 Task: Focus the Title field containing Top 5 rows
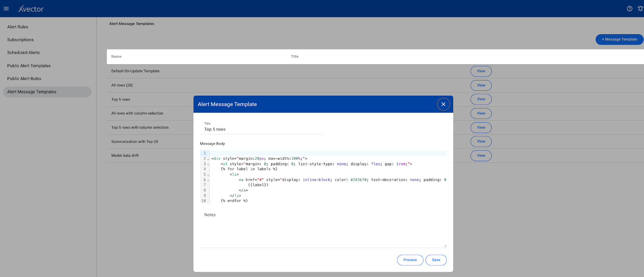[262, 129]
